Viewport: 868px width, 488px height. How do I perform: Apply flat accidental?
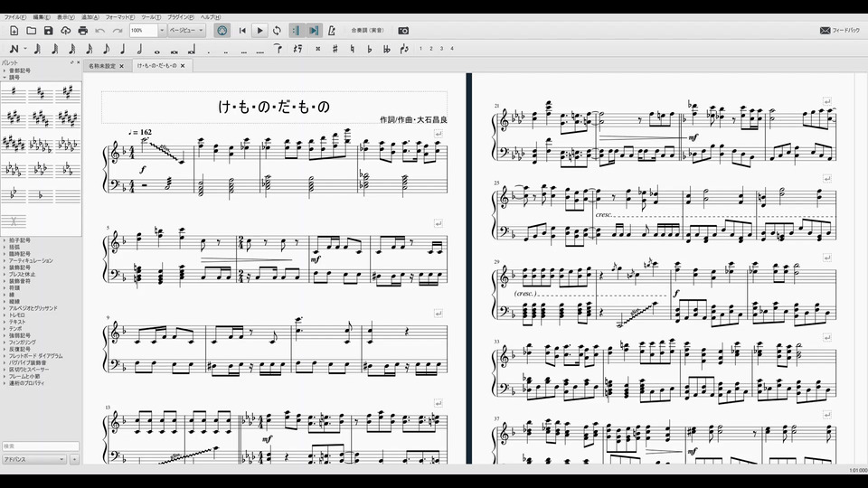[x=369, y=49]
